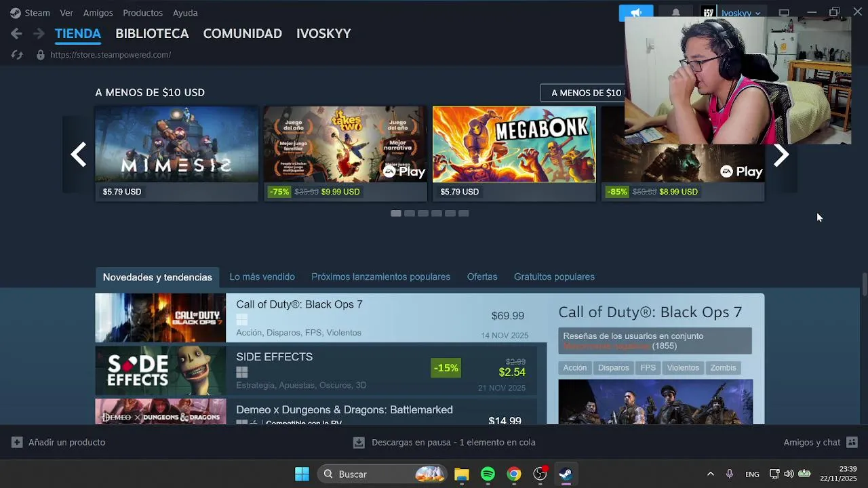868x488 pixels.
Task: Open the MIMESIS game card
Action: 177,154
